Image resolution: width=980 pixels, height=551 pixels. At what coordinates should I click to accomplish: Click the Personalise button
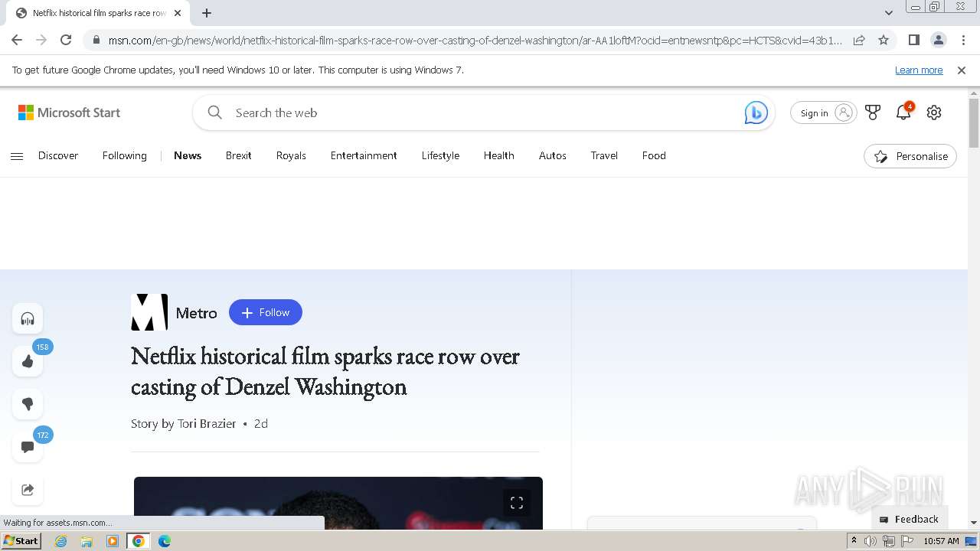tap(910, 156)
